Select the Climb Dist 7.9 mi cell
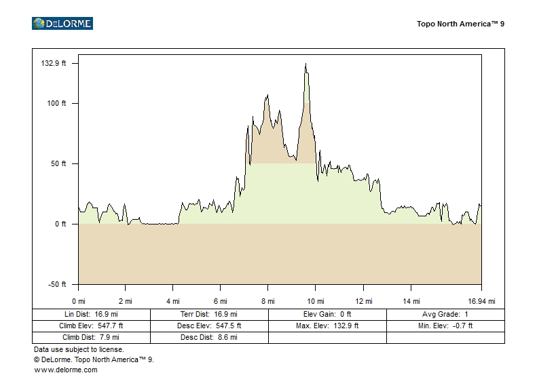Image resolution: width=537 pixels, height=392 pixels. point(91,337)
